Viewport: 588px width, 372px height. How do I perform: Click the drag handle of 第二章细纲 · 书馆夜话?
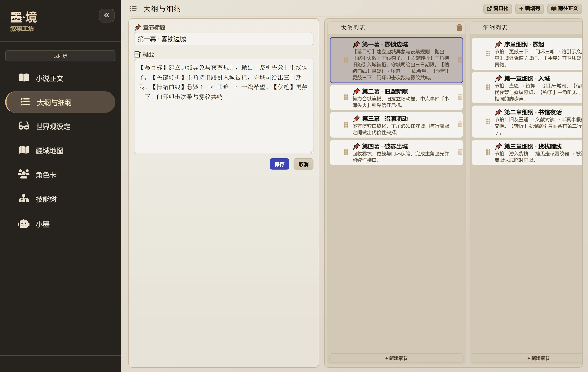(x=488, y=121)
